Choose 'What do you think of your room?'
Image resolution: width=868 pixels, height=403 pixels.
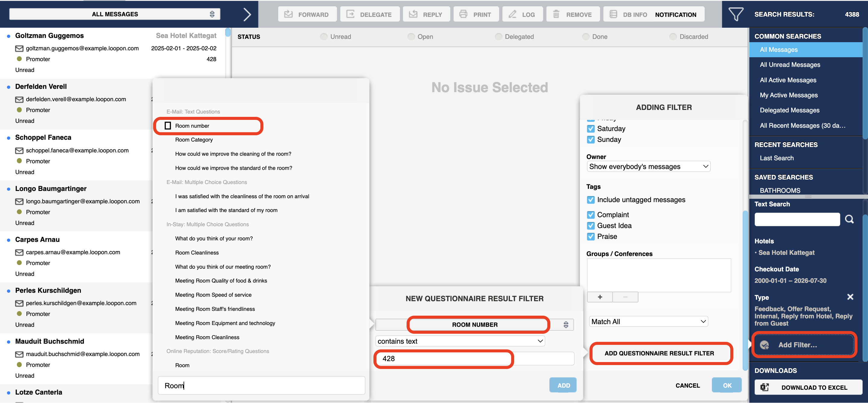click(214, 238)
